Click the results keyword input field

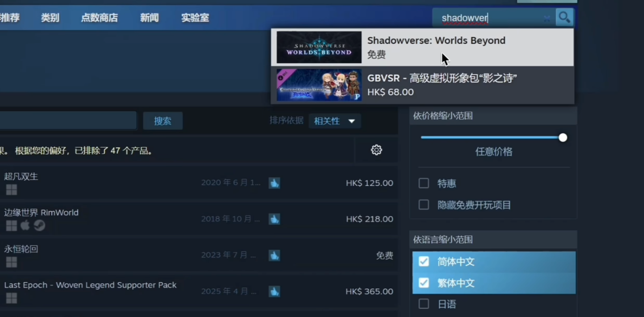(68, 120)
